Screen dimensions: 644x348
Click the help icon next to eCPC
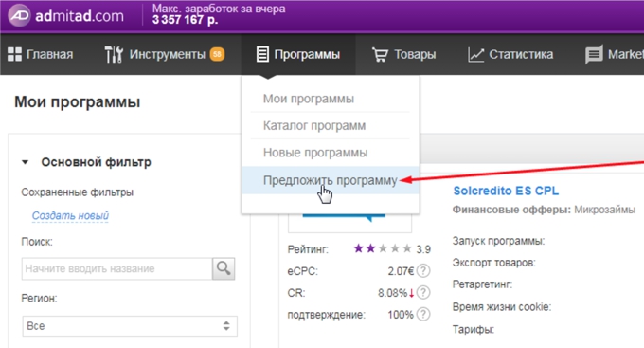coord(423,271)
